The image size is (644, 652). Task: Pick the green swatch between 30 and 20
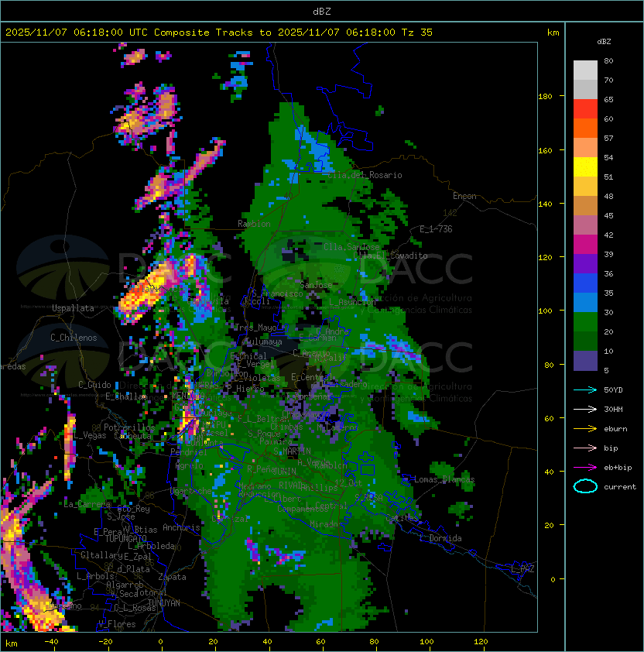click(x=585, y=322)
